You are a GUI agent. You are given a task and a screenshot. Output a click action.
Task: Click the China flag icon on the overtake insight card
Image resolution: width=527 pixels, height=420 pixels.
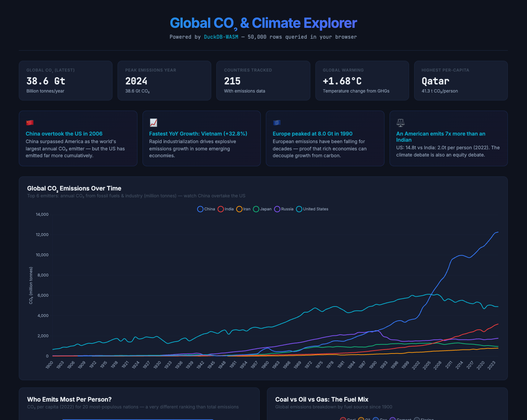[30, 123]
